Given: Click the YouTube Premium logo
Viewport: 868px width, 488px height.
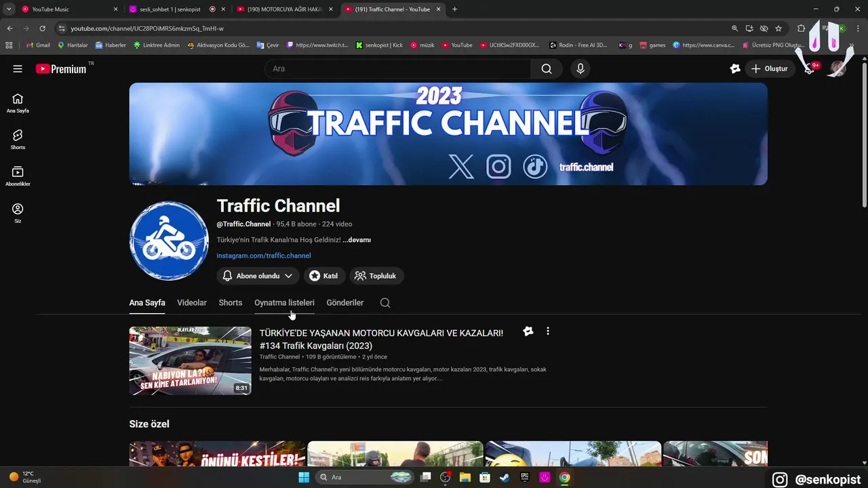Looking at the screenshot, I should coord(62,68).
